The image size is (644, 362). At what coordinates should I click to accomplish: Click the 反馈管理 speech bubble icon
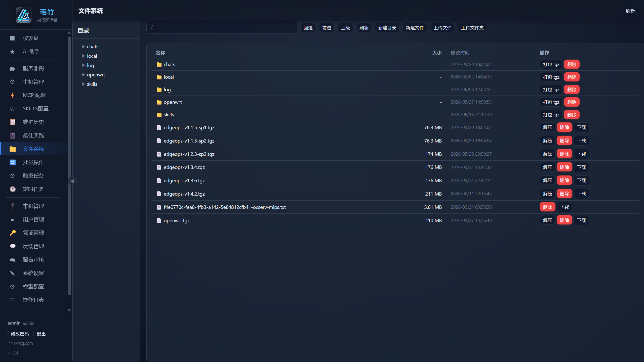pos(12,246)
